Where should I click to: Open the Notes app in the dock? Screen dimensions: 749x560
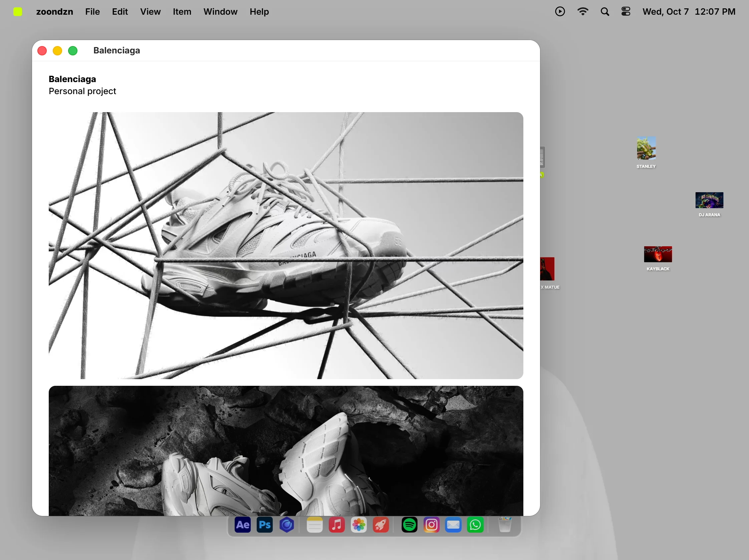(314, 525)
